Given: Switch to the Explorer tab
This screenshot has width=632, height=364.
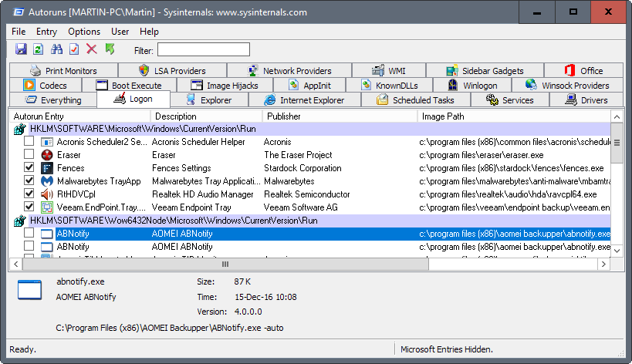Looking at the screenshot, I should [209, 100].
